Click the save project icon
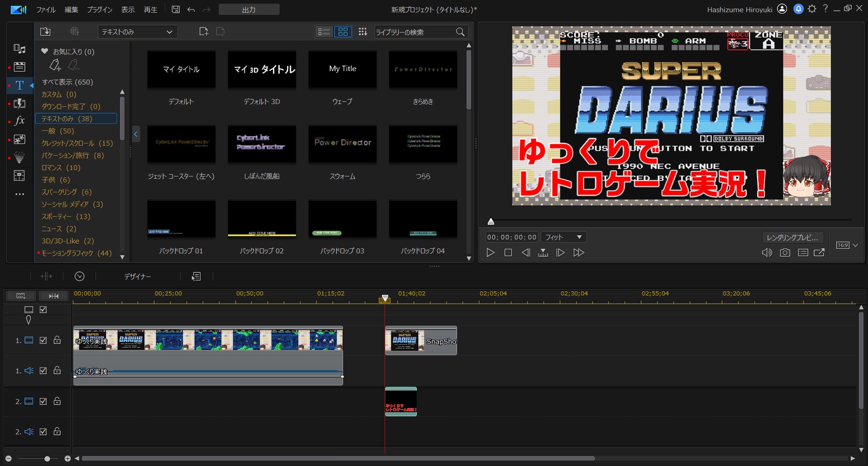The width and height of the screenshot is (868, 466). pos(176,10)
